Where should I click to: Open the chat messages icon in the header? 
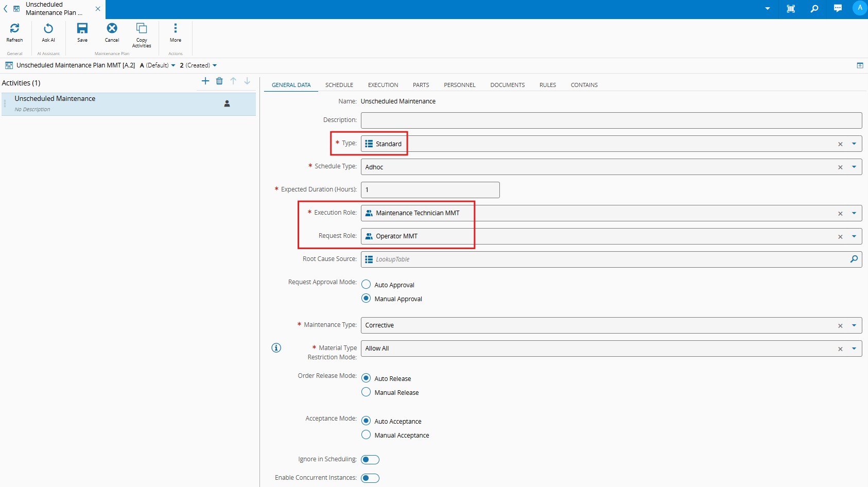838,8
